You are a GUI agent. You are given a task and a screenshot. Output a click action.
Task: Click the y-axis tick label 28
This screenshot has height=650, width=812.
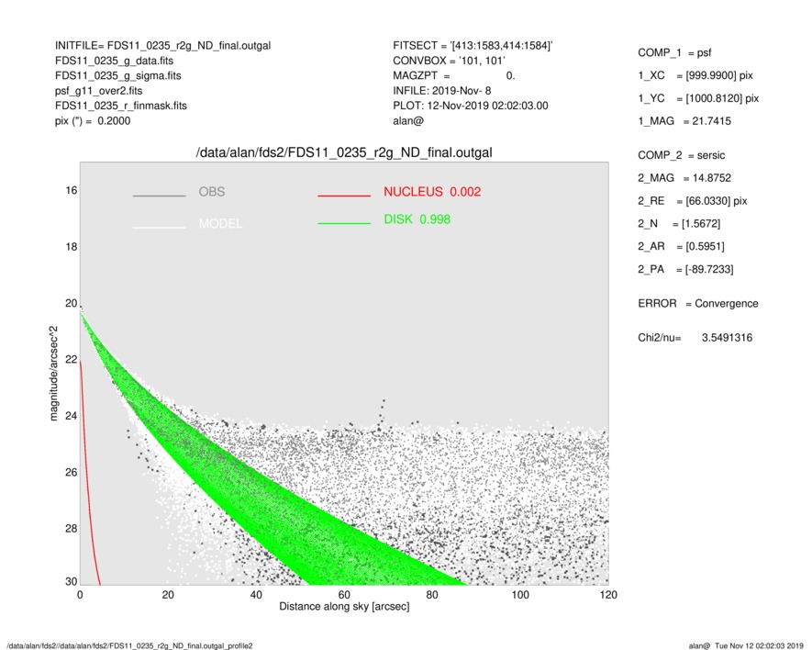[71, 529]
